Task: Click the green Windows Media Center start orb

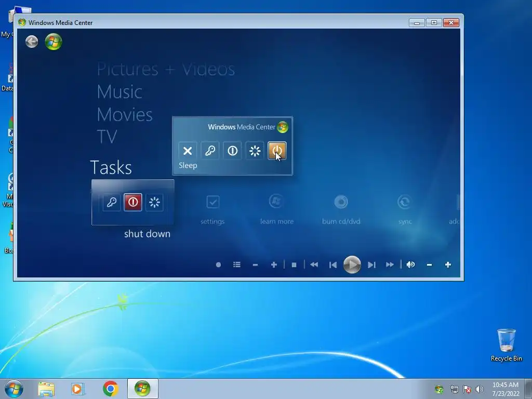Action: click(x=54, y=42)
